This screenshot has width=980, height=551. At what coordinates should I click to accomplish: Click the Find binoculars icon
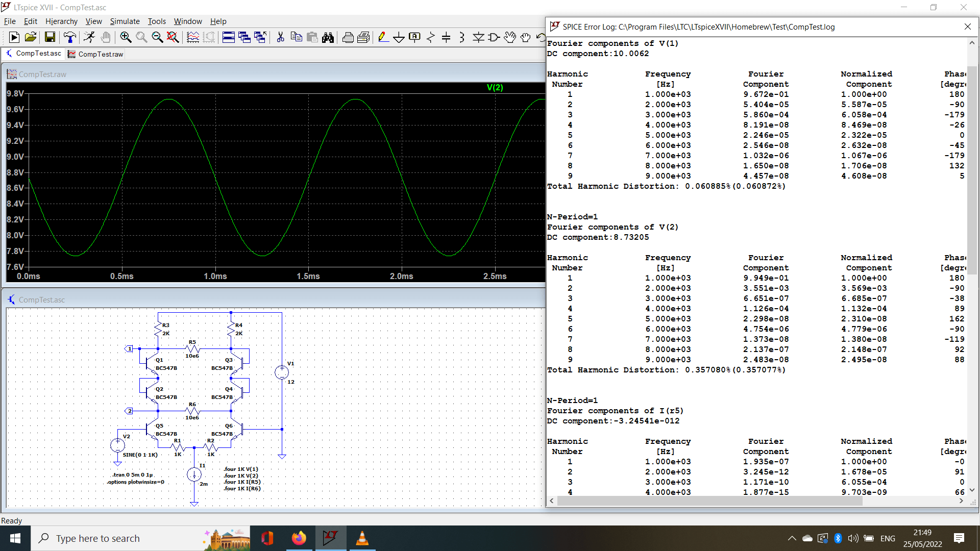point(328,37)
